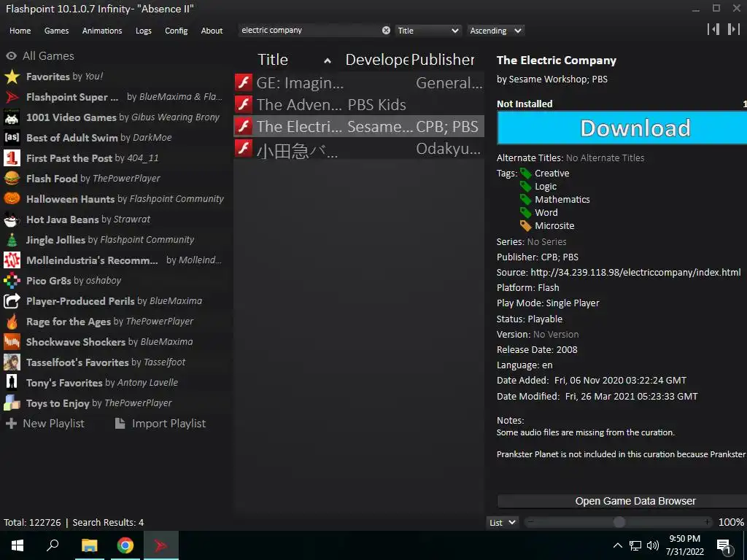The height and width of the screenshot is (560, 747).
Task: Click the Shockwave Shockers icon
Action: tap(12, 342)
